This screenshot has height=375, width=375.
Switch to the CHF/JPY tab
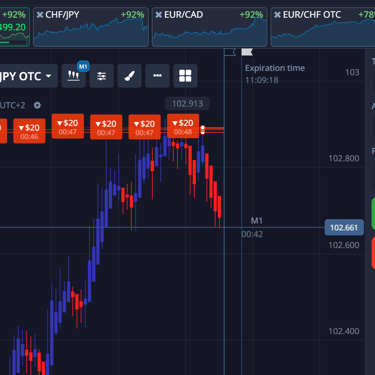(x=91, y=27)
